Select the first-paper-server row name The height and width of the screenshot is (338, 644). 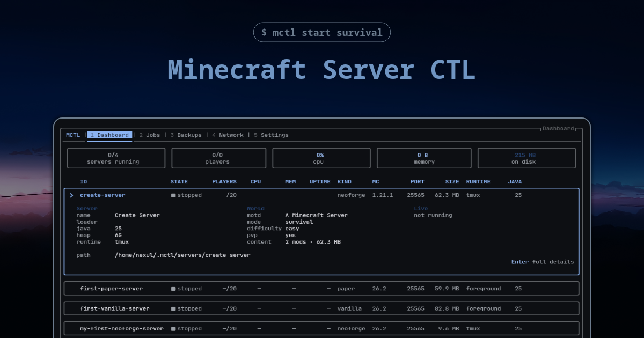(x=112, y=289)
